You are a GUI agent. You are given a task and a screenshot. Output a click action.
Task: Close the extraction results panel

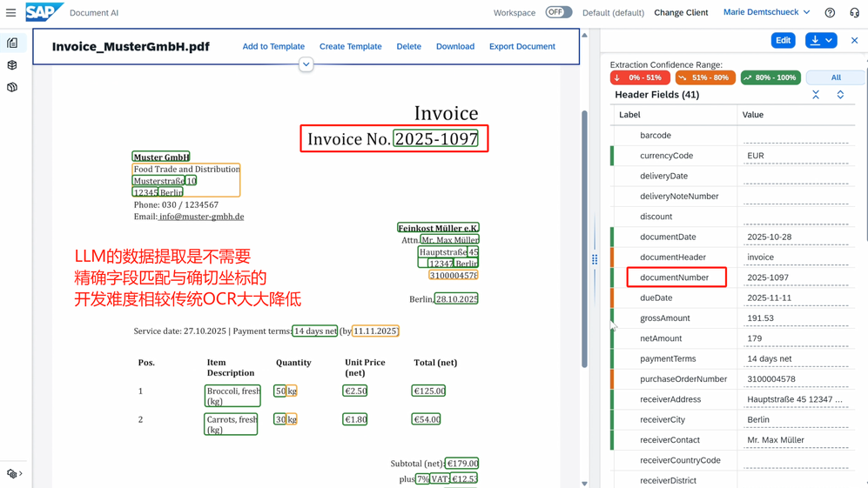pyautogui.click(x=854, y=40)
